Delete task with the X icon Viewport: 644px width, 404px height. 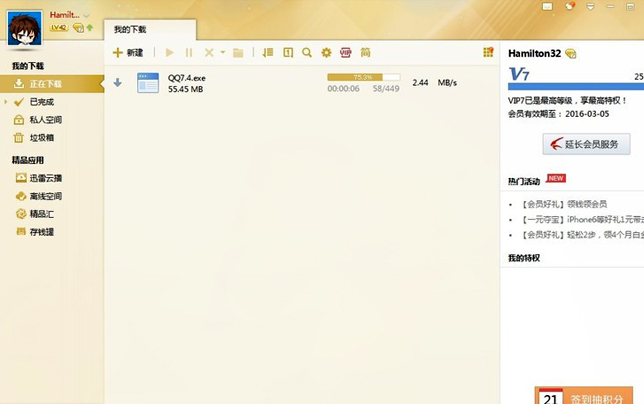pyautogui.click(x=209, y=53)
